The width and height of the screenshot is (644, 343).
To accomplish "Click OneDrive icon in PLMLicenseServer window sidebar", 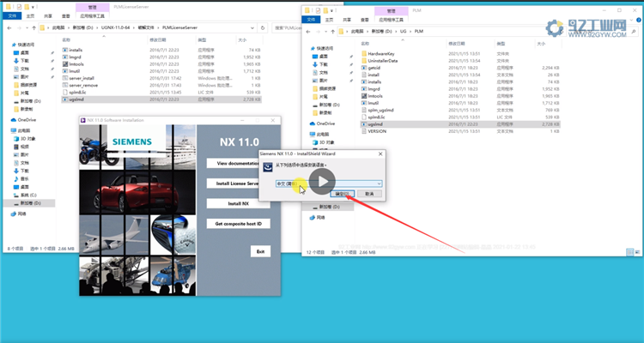I will point(14,120).
